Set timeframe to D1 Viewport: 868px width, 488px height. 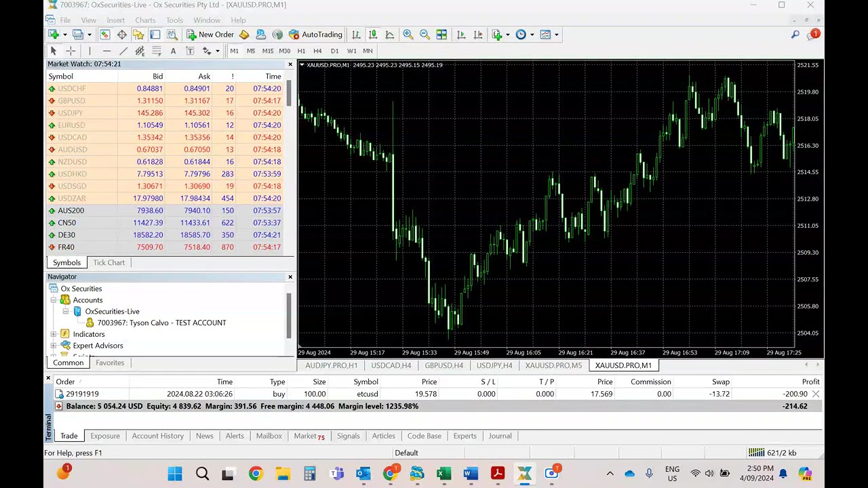pos(334,51)
